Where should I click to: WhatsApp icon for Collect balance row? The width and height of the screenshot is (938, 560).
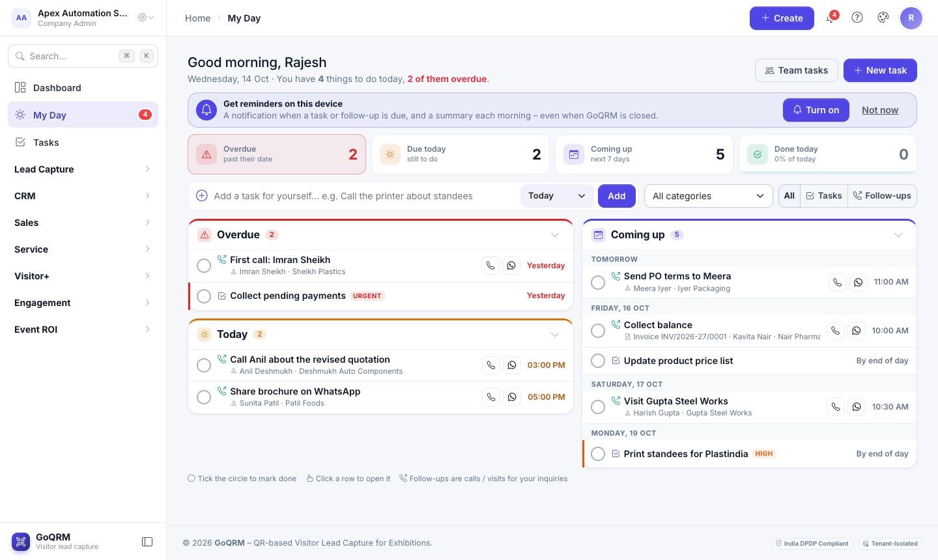[857, 331]
